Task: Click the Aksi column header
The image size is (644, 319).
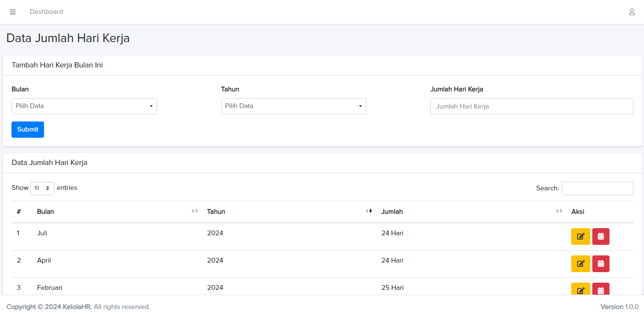Action: [577, 211]
